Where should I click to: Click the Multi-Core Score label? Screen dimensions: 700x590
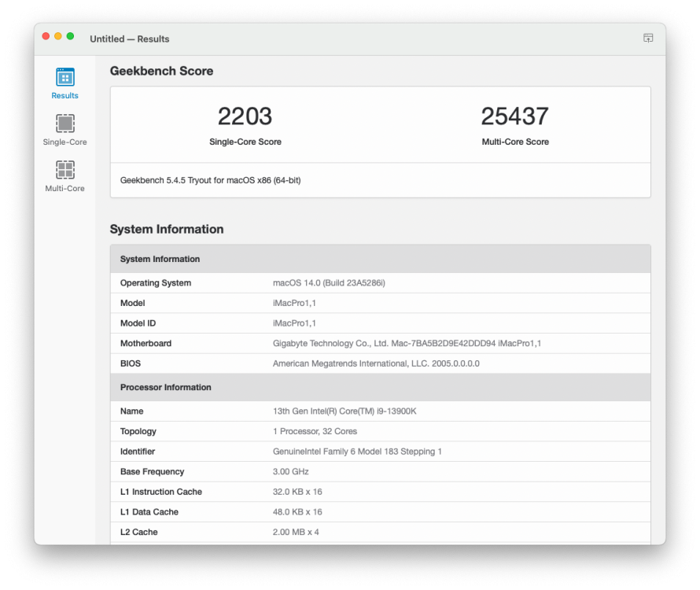pyautogui.click(x=515, y=142)
